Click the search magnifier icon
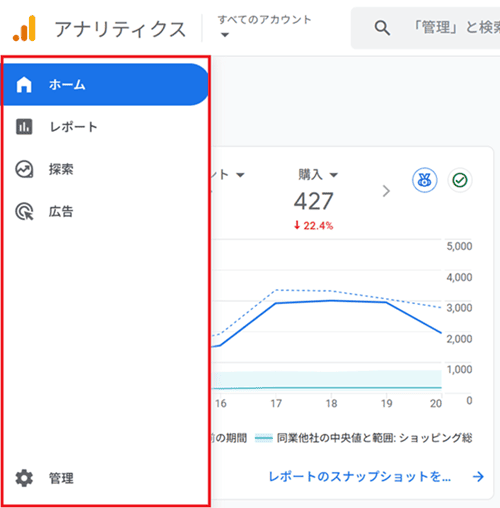The image size is (500, 508). tap(382, 28)
